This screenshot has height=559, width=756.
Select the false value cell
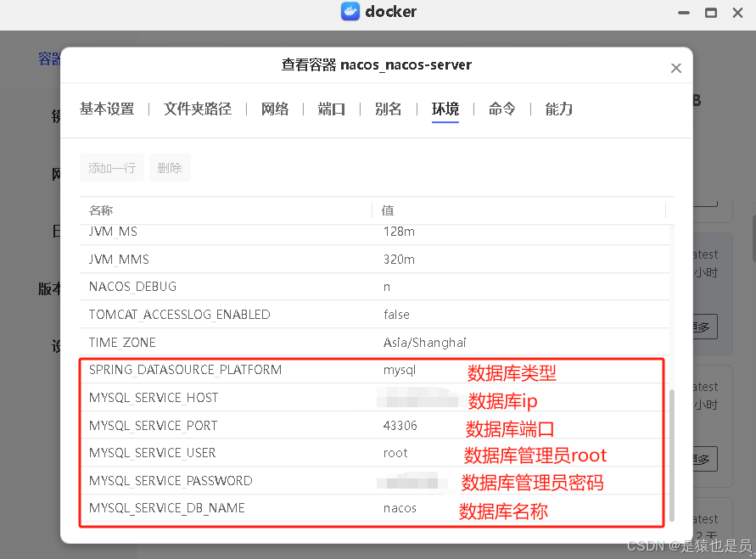396,315
